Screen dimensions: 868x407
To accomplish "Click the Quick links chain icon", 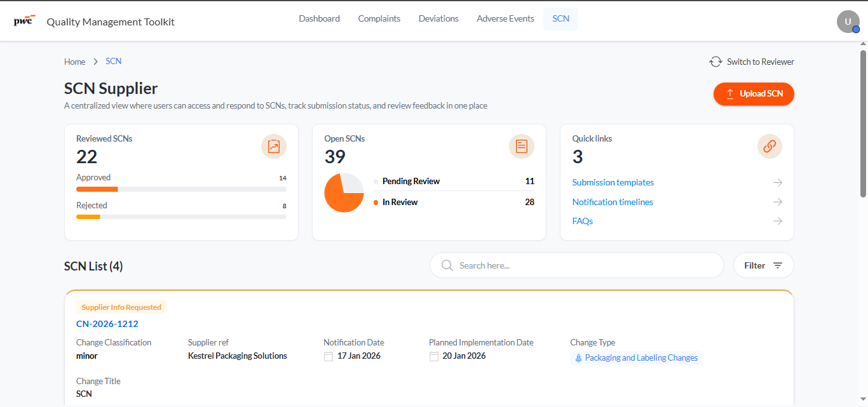I will click(x=770, y=147).
